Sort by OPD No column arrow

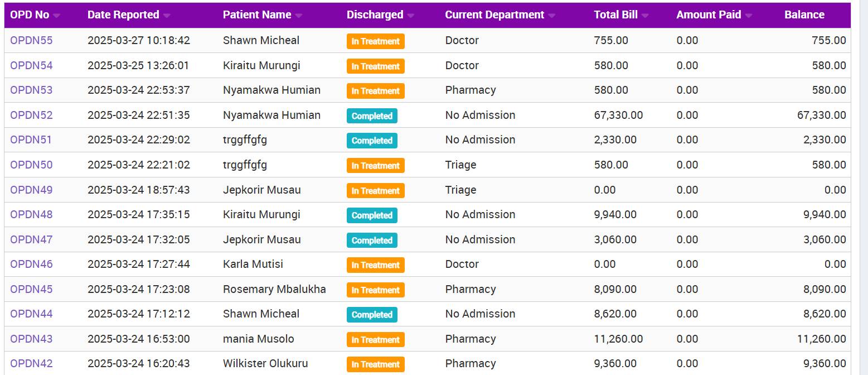[57, 16]
